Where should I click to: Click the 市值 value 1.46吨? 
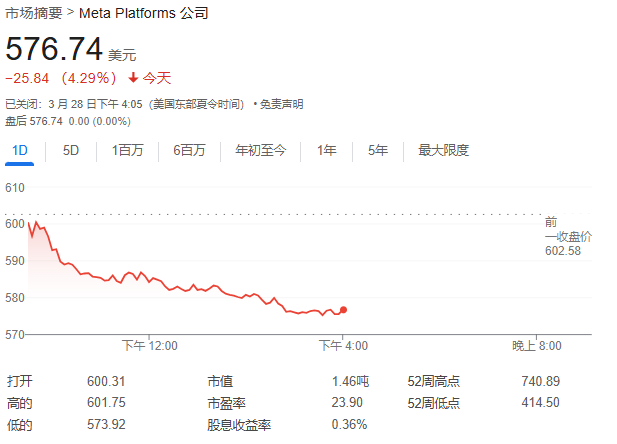click(350, 381)
